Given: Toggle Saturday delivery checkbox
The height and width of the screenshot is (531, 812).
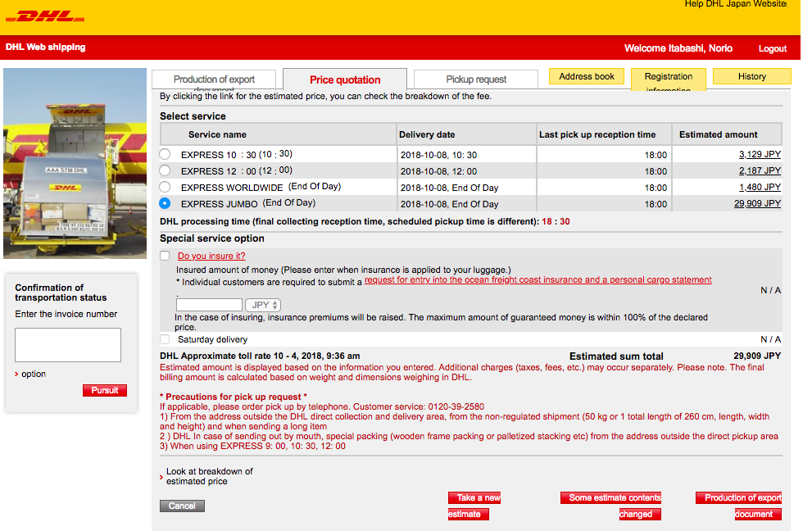Looking at the screenshot, I should pos(166,339).
